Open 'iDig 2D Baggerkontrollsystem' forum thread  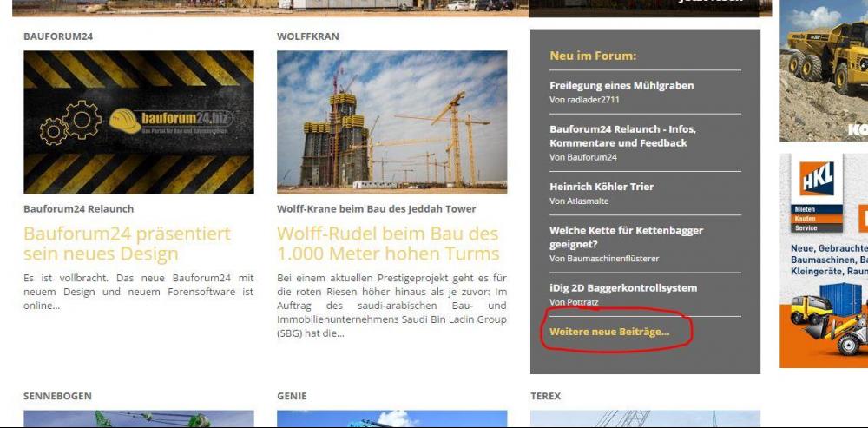tap(623, 287)
